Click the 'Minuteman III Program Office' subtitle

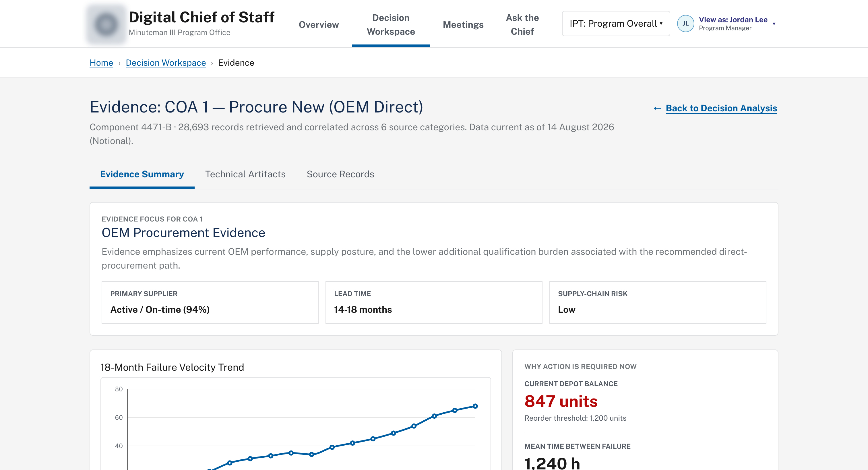point(179,32)
